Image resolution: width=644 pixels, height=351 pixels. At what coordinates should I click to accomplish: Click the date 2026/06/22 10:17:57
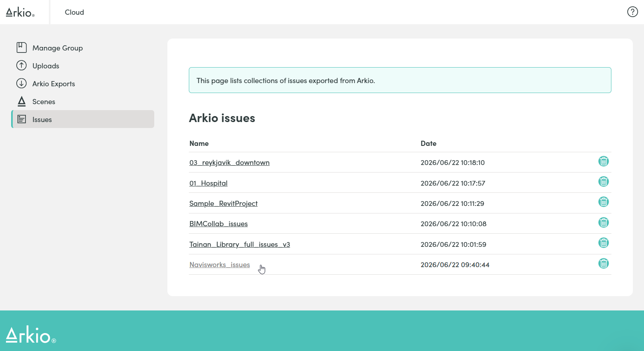[453, 183]
